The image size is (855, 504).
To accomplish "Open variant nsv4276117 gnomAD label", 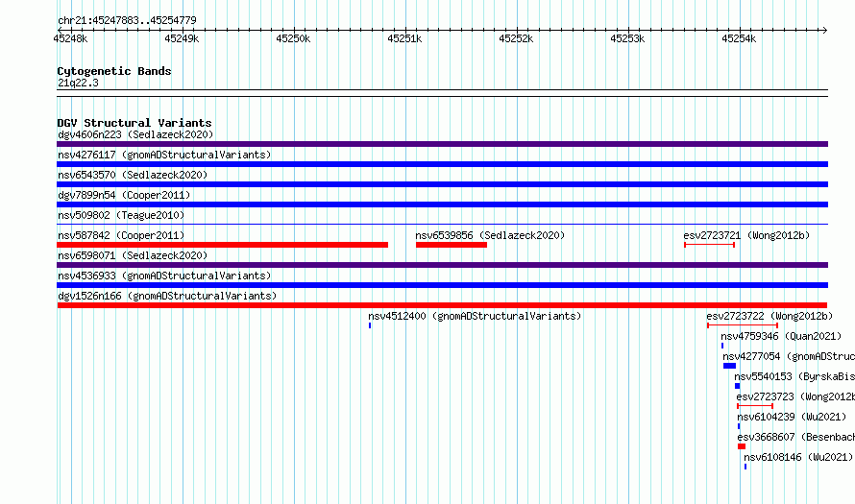I will (164, 155).
